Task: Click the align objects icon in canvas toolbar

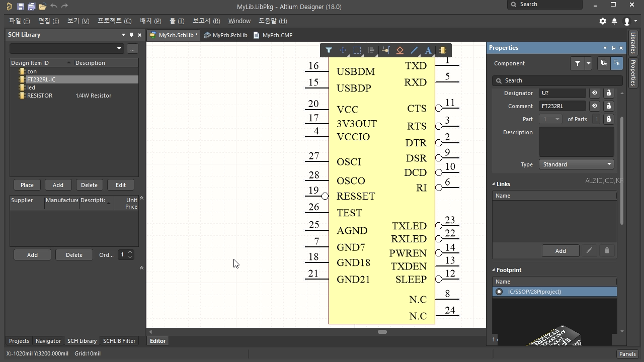Action: 371,50
